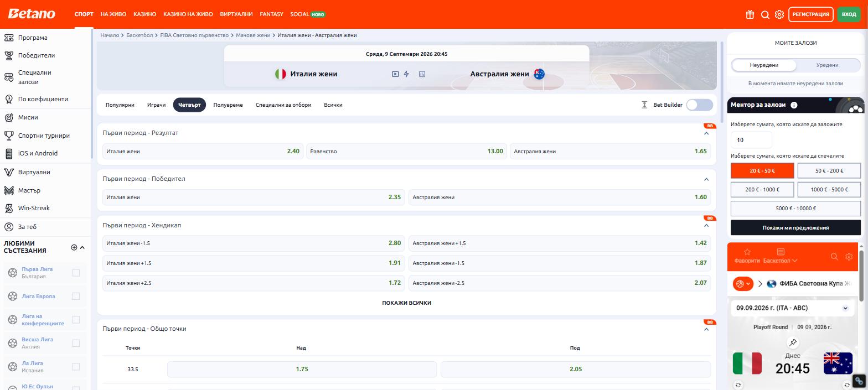Open settings gear in the top header
This screenshot has width=868, height=390.
pyautogui.click(x=779, y=14)
